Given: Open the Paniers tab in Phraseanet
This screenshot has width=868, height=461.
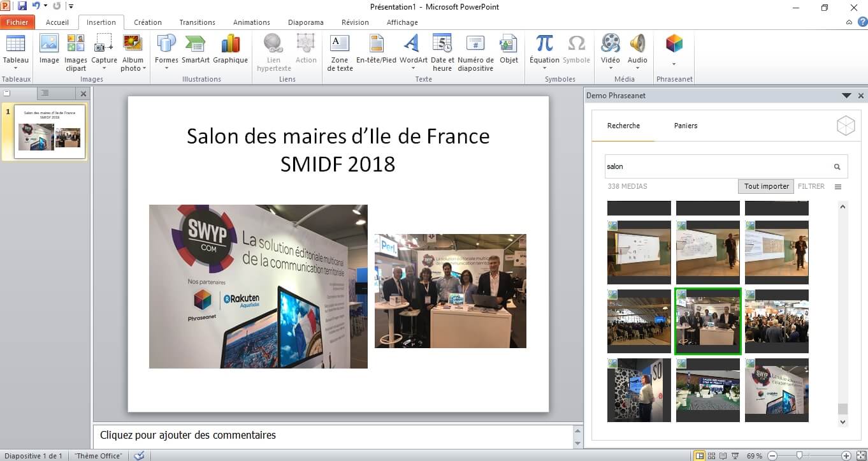Looking at the screenshot, I should [x=686, y=126].
